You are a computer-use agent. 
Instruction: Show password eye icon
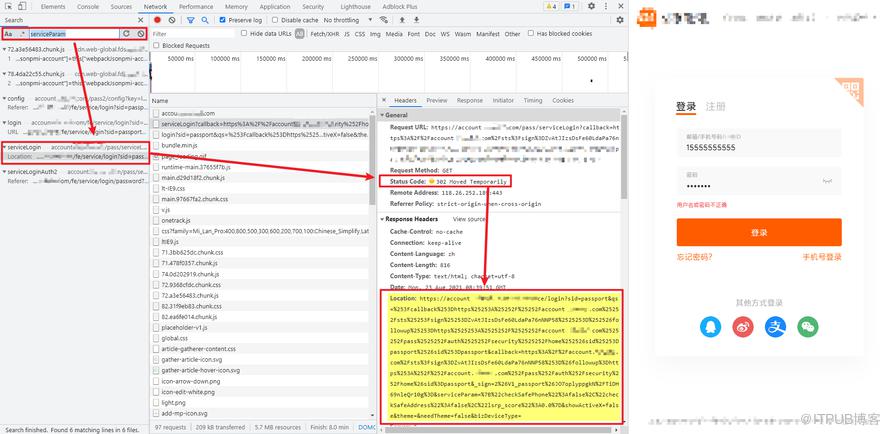click(x=827, y=181)
